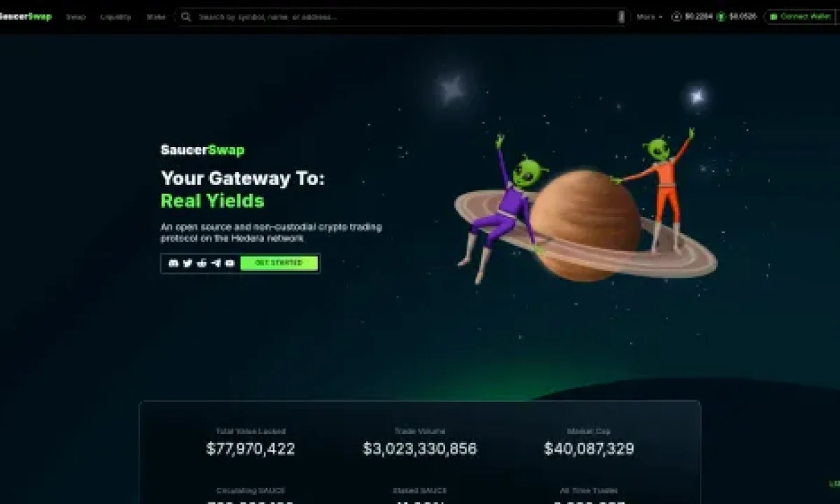Viewport: 840px width, 504px height.
Task: Open the Twitter bird icon
Action: (x=188, y=263)
